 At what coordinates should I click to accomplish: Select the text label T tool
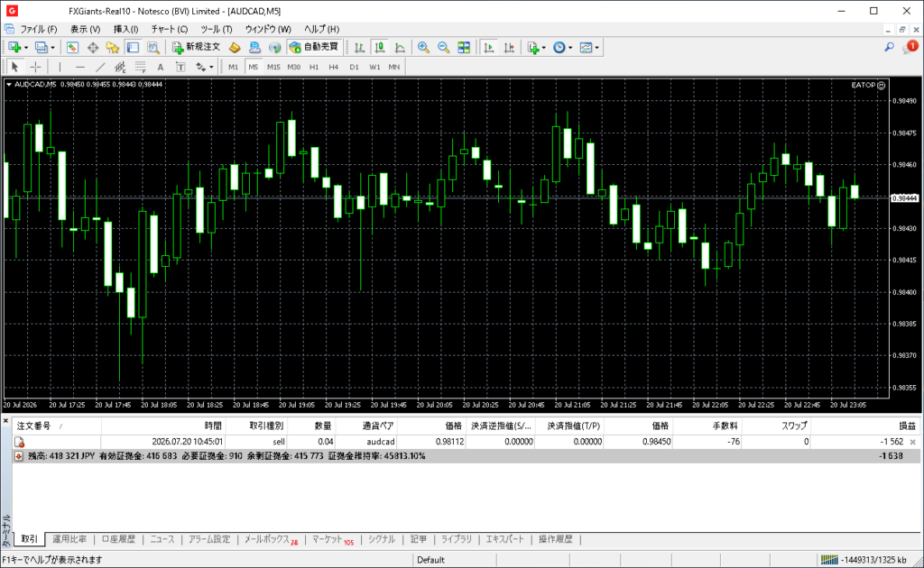coord(180,67)
